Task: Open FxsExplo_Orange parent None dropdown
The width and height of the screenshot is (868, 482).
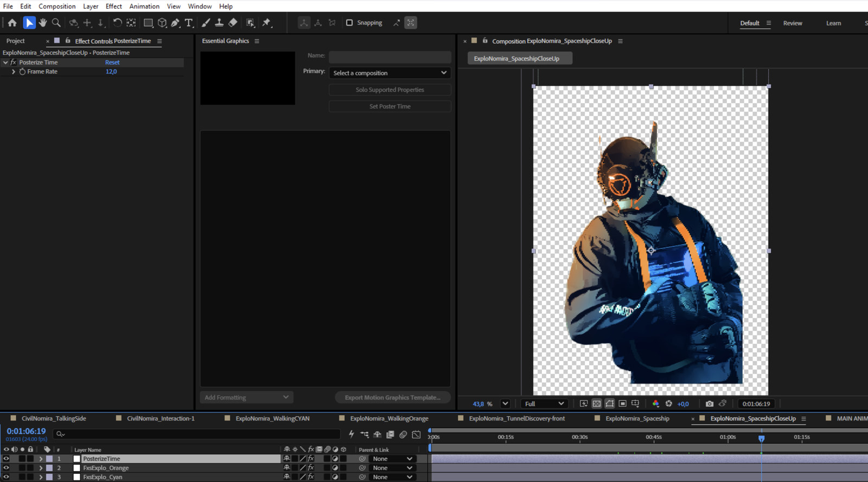Action: (392, 468)
